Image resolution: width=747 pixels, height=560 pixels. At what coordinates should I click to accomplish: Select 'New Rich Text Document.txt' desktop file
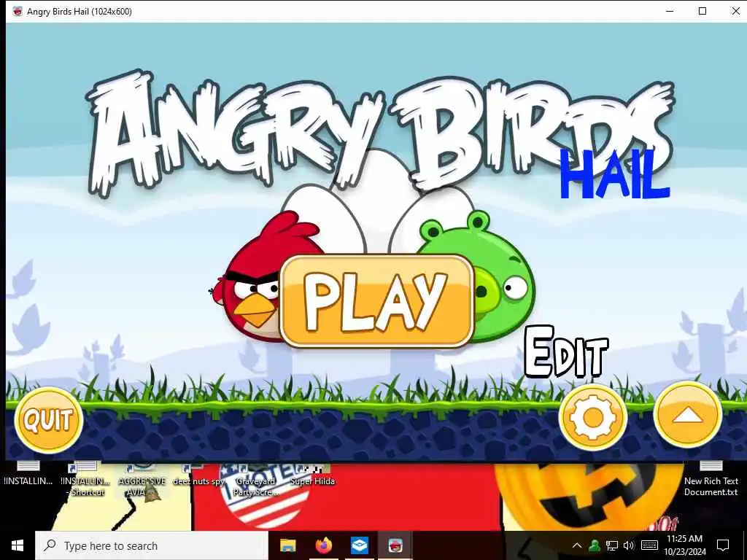coord(711,480)
